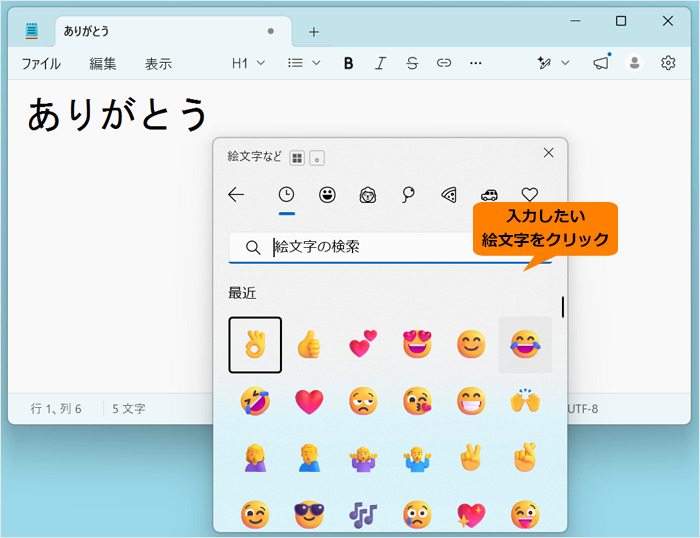Insert the grinning teeth face emoji
Image resolution: width=700 pixels, height=538 pixels.
pos(471,401)
